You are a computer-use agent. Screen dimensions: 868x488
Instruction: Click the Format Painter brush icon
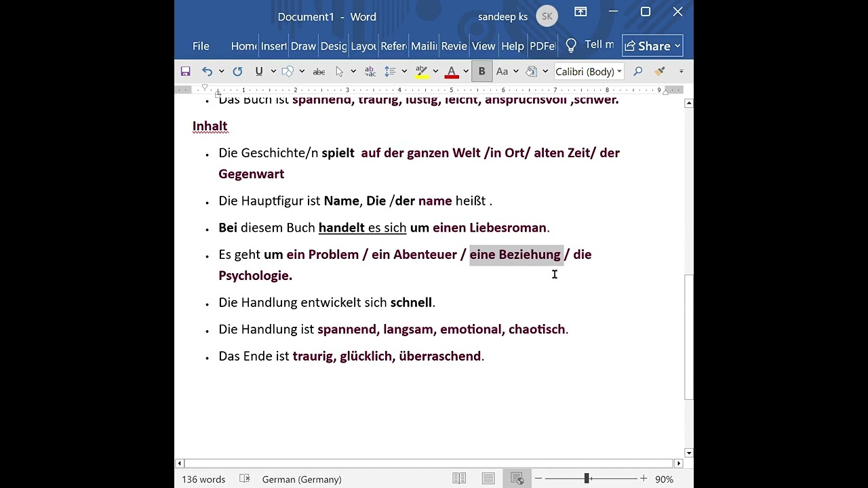tap(660, 71)
